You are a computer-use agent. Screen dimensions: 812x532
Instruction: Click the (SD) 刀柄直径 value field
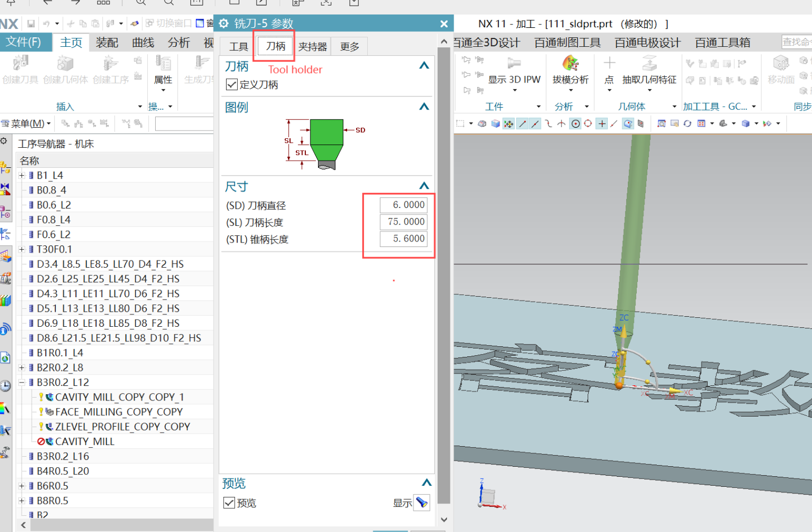pos(403,205)
